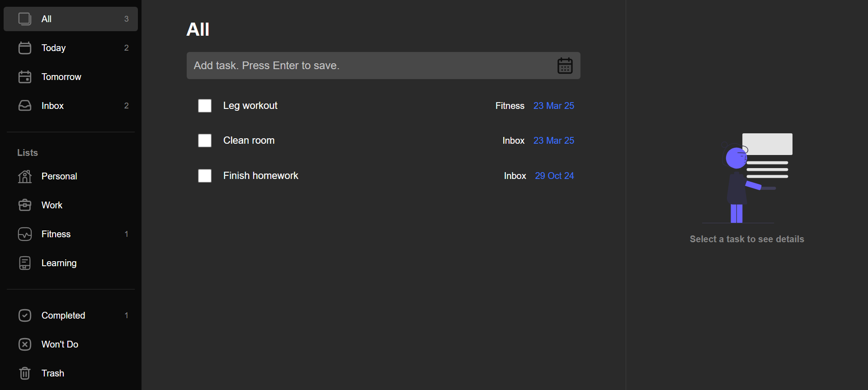Click the Fitness heartbeat icon
The height and width of the screenshot is (390, 868).
[25, 234]
